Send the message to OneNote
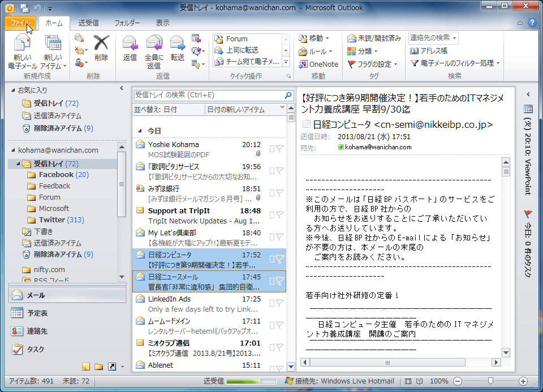543x392 pixels. point(318,64)
